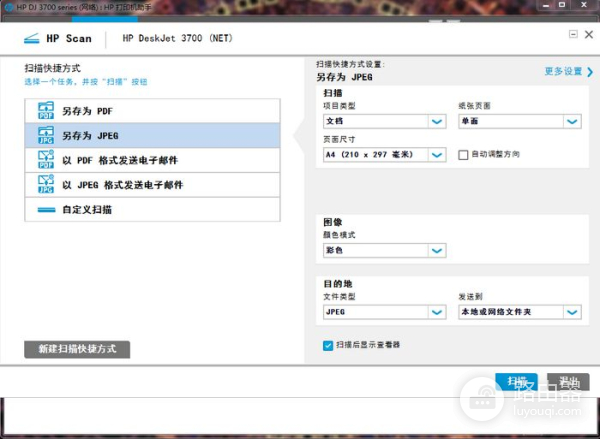Screen dimensions: 600x439
Task: Maximize the outer HP 打印机助手 window
Action: [562, 5]
